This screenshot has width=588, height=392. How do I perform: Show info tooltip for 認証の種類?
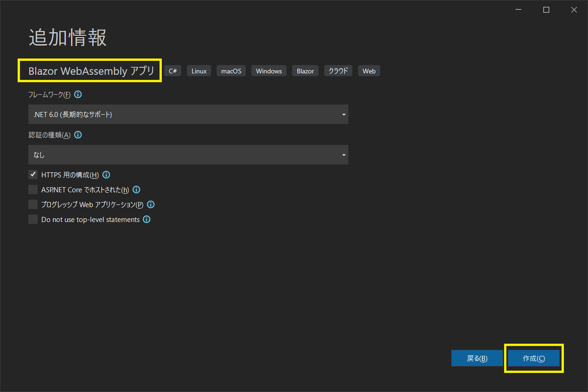point(78,135)
